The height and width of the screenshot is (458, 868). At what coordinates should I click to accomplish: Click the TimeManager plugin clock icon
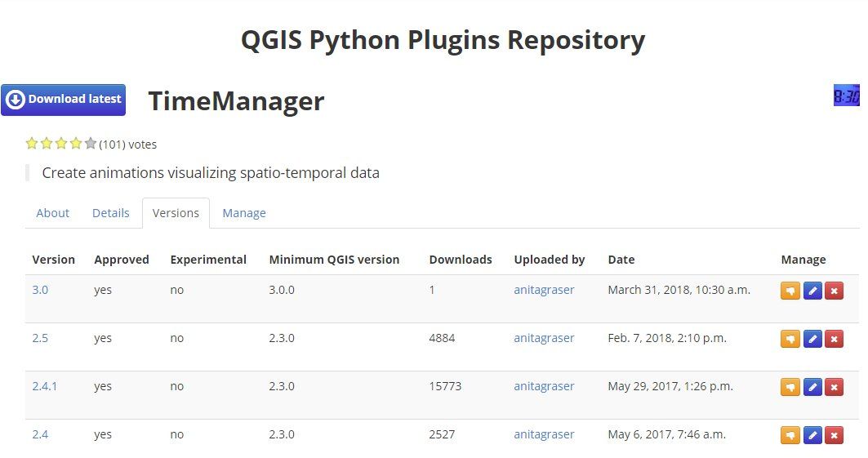[x=847, y=96]
